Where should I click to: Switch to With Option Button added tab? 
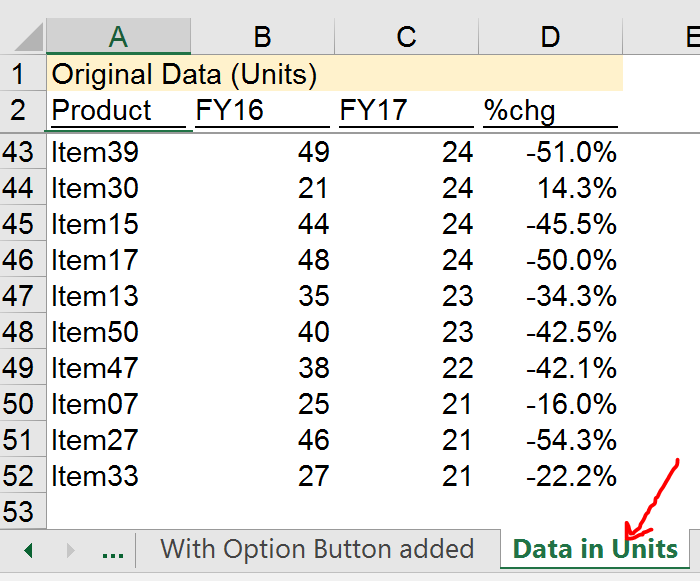(x=316, y=549)
